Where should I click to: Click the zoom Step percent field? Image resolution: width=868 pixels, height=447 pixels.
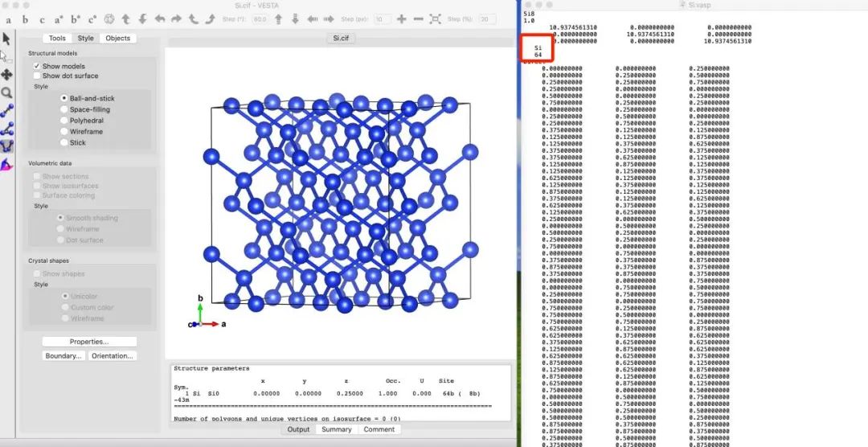click(x=487, y=18)
